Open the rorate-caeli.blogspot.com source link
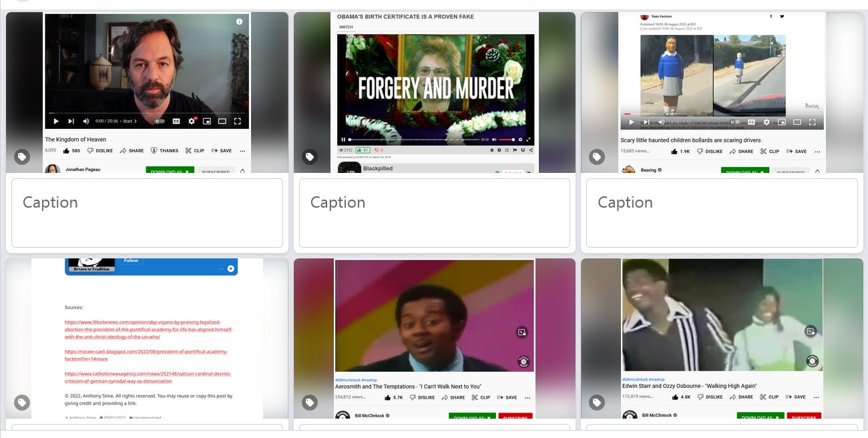Image resolution: width=868 pixels, height=438 pixels. (x=146, y=355)
